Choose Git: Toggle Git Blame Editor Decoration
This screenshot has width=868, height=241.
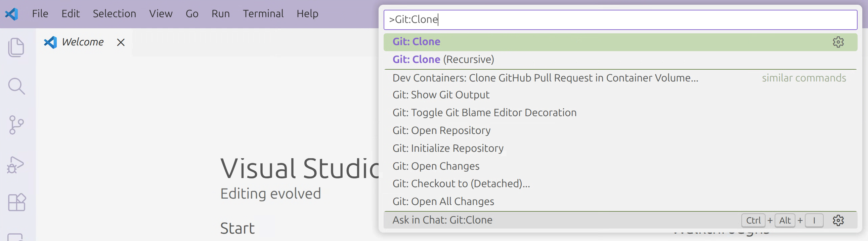pyautogui.click(x=484, y=112)
